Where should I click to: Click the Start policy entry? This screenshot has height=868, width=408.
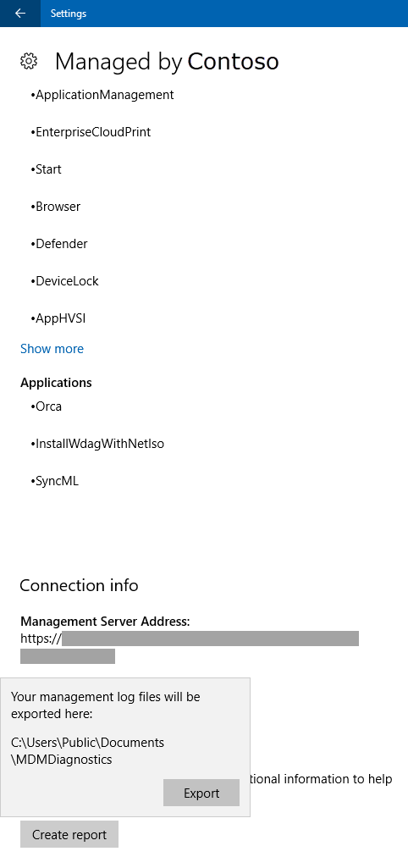click(x=46, y=169)
